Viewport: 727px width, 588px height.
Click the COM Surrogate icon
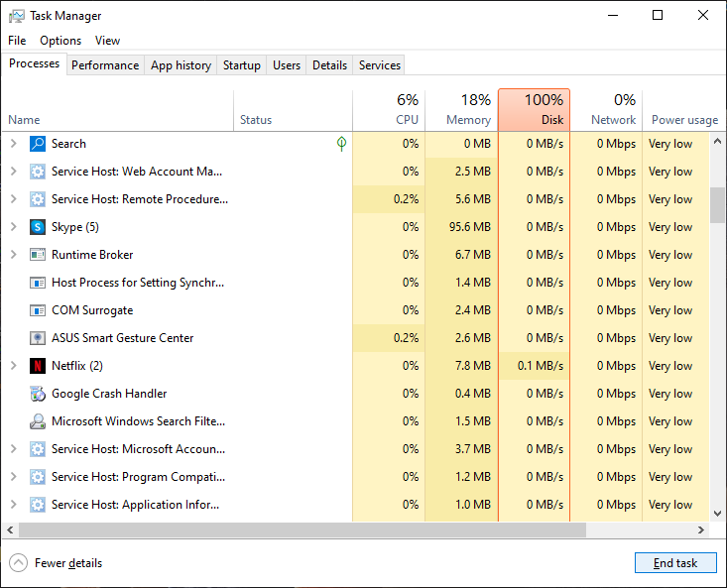(38, 310)
